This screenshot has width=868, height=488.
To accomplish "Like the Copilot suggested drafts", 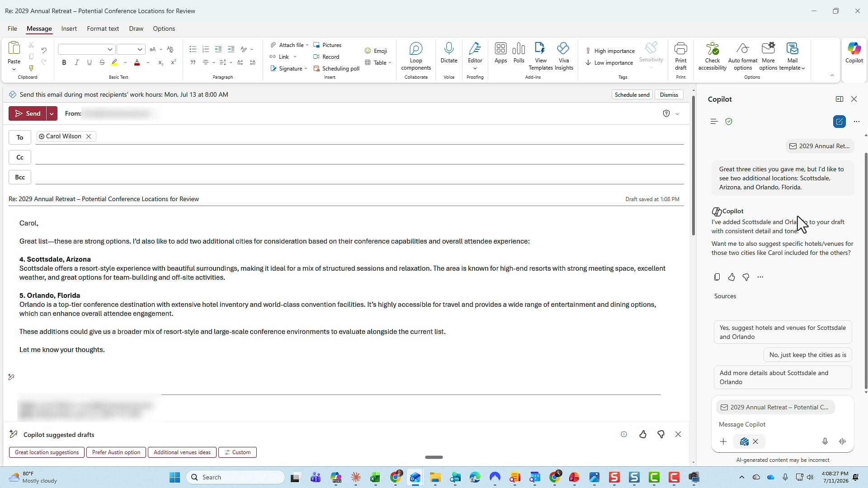I will [x=642, y=434].
